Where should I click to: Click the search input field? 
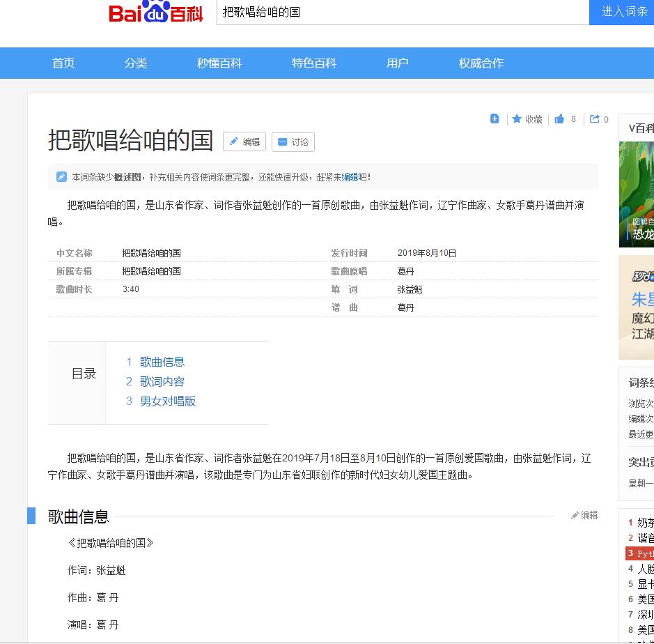[403, 12]
